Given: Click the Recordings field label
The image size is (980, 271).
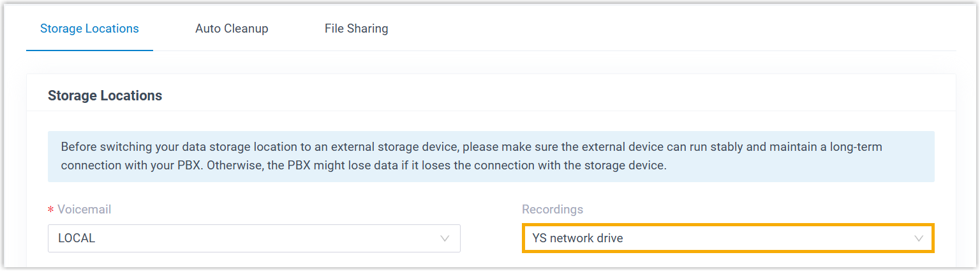Looking at the screenshot, I should click(553, 210).
